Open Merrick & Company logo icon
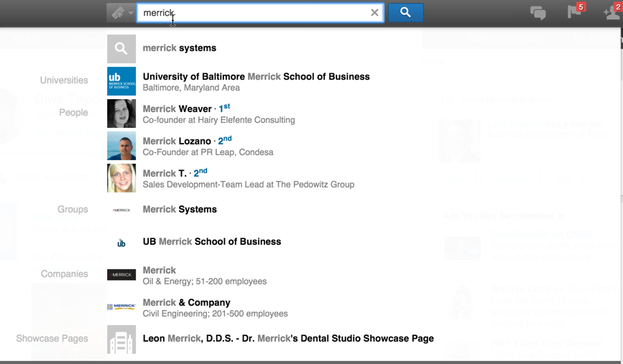The width and height of the screenshot is (623, 364). [121, 307]
